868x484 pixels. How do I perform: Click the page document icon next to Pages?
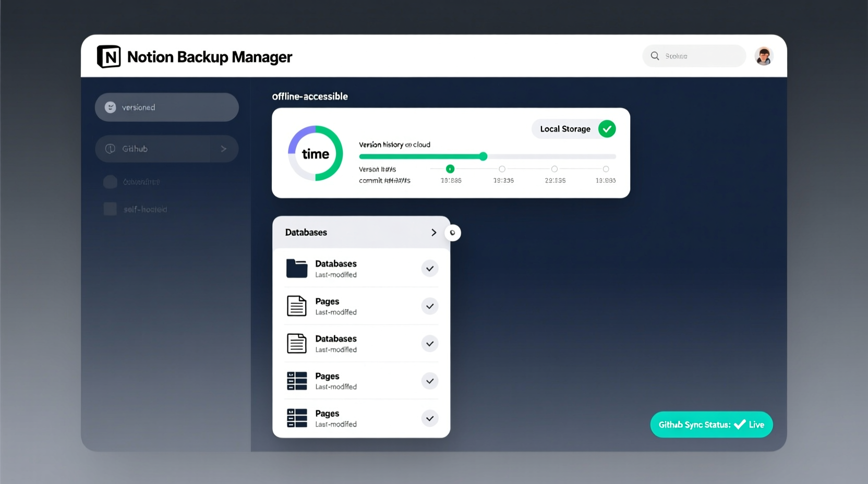pos(297,306)
